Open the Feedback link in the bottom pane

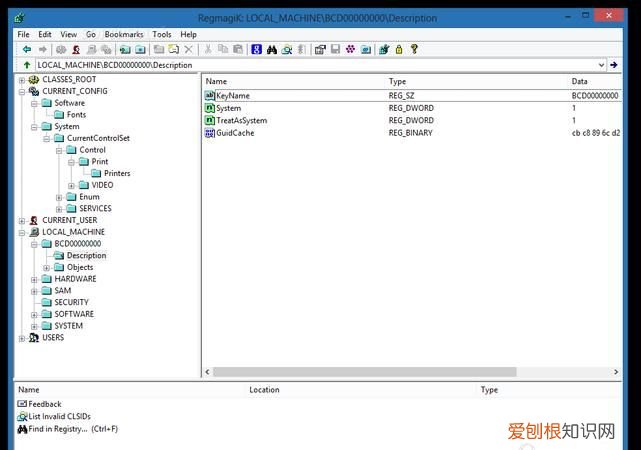click(x=45, y=404)
